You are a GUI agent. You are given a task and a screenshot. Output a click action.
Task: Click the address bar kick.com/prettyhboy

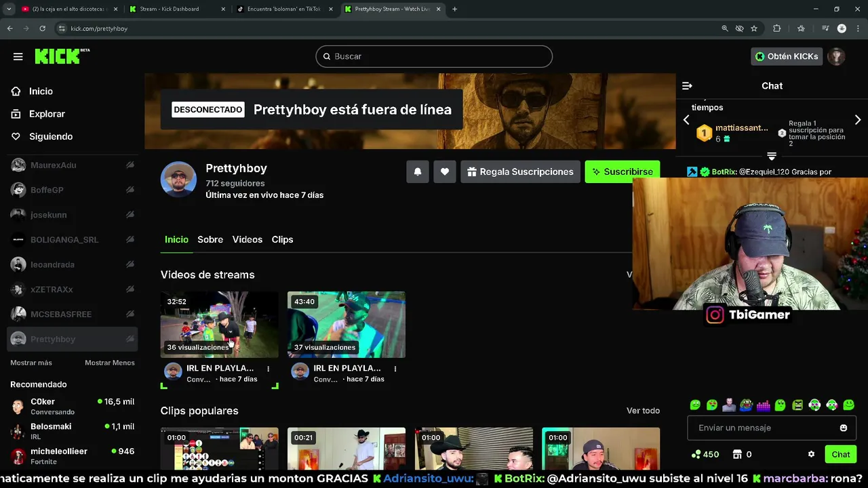(x=99, y=28)
